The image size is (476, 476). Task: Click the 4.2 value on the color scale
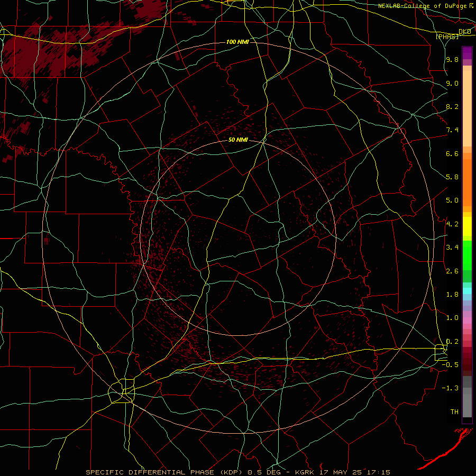[x=452, y=224]
